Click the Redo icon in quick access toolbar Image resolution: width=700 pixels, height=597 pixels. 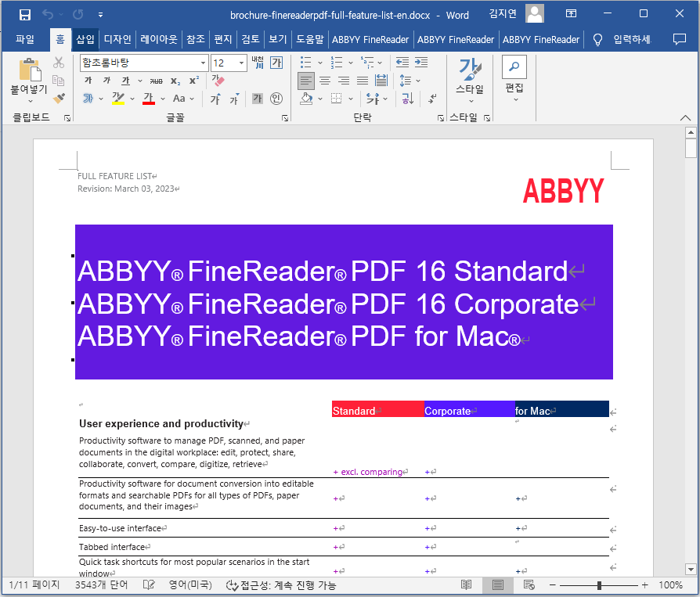click(x=78, y=15)
